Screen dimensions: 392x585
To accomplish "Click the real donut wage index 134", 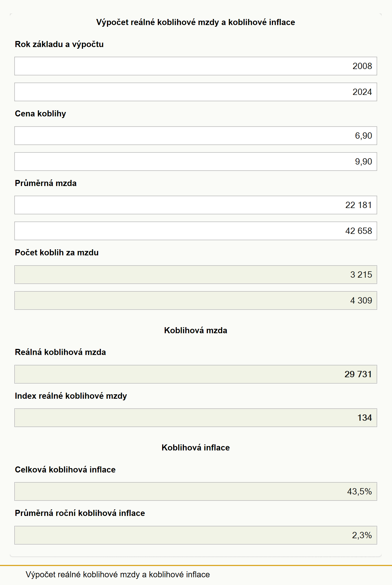I will pos(196,418).
